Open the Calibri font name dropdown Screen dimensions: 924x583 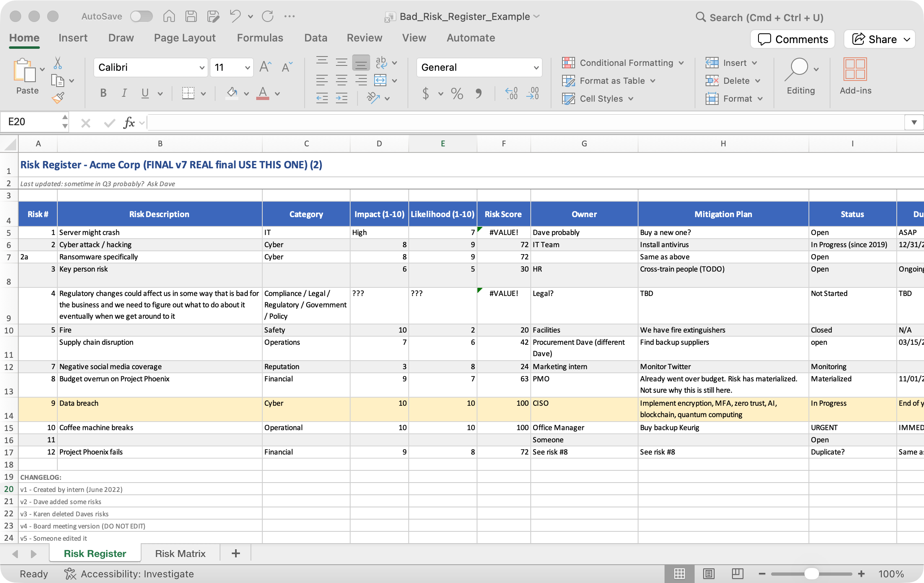click(x=202, y=67)
